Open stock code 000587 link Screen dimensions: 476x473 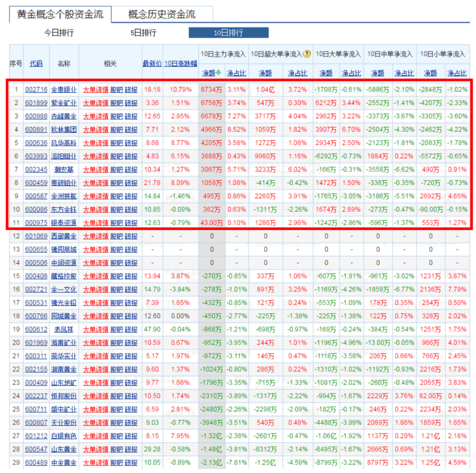[x=36, y=196]
